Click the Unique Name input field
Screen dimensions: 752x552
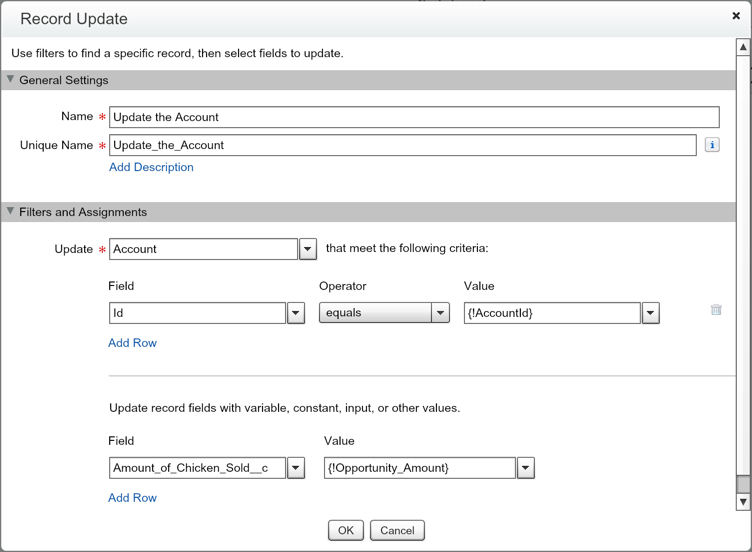tap(402, 145)
